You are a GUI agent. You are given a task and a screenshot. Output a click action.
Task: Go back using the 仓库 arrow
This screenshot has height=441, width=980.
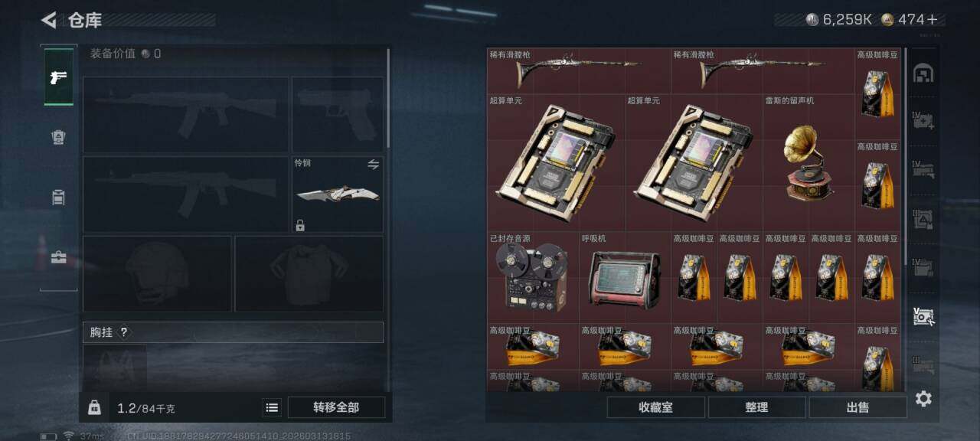coord(49,20)
